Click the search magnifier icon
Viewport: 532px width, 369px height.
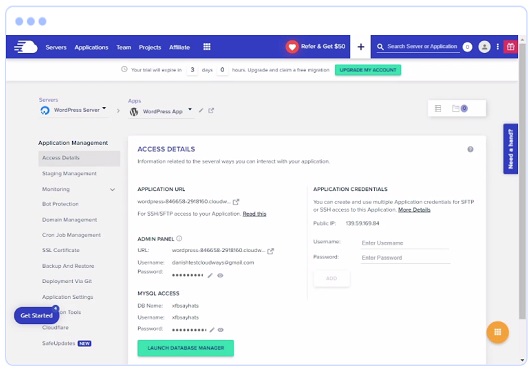click(x=380, y=47)
